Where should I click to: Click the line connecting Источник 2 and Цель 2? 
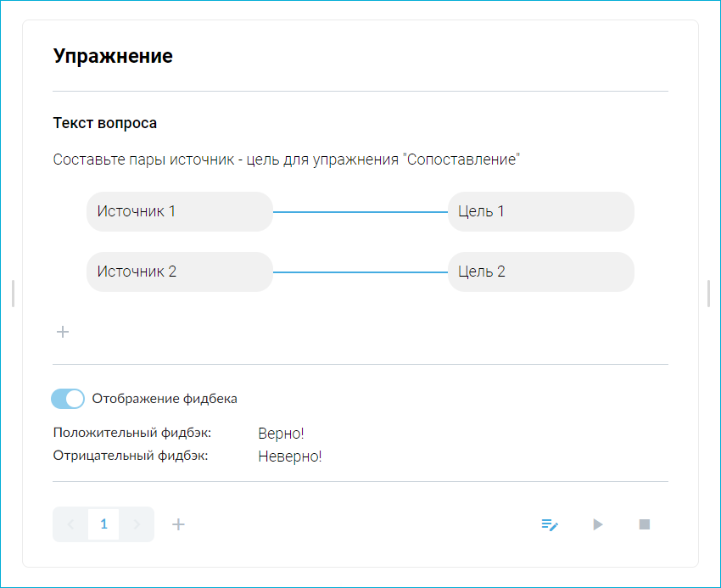(360, 272)
